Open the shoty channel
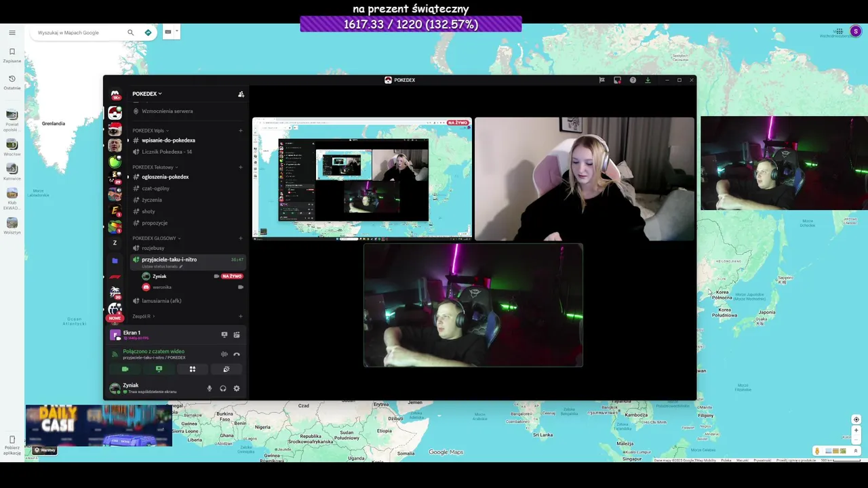 pos(187,211)
